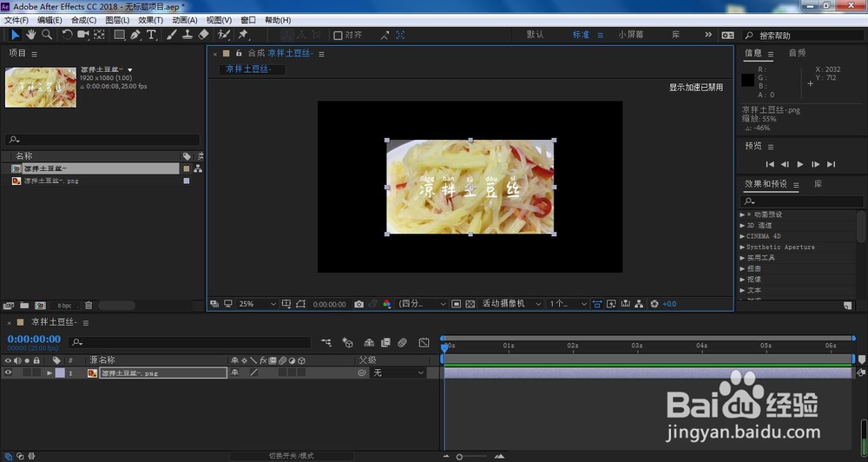This screenshot has width=868, height=462.
Task: Switch to the 默认 workspace
Action: [535, 35]
